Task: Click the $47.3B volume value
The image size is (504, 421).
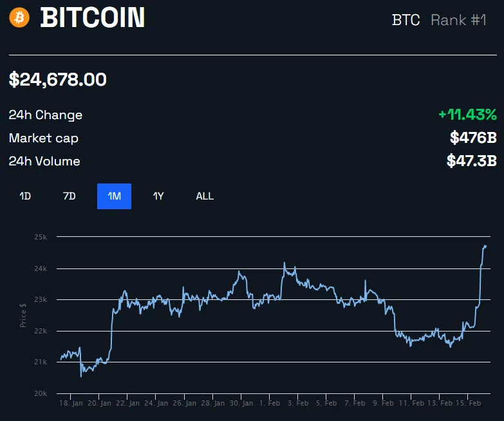Action: tap(472, 161)
